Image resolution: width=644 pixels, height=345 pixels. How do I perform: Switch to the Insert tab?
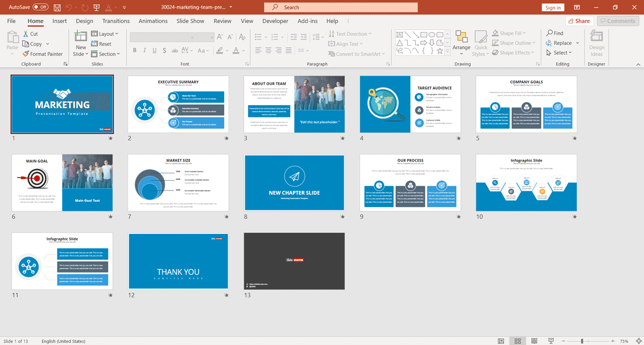60,21
